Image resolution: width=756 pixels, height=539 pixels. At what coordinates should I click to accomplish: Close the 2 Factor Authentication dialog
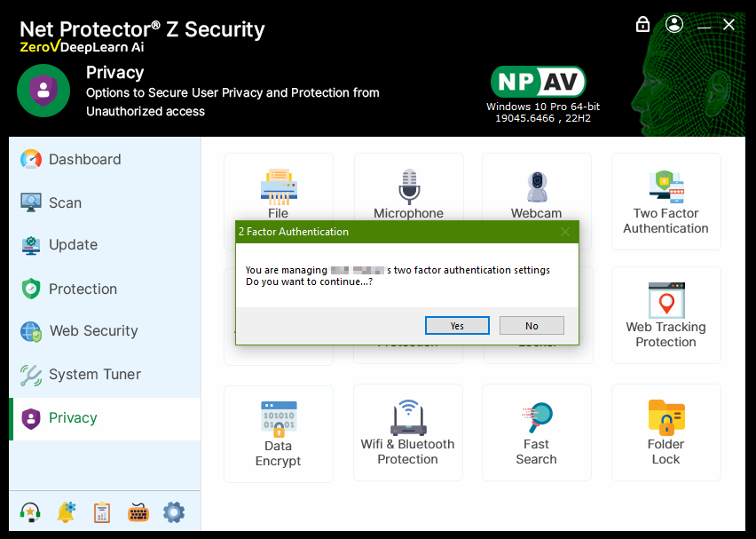point(565,232)
